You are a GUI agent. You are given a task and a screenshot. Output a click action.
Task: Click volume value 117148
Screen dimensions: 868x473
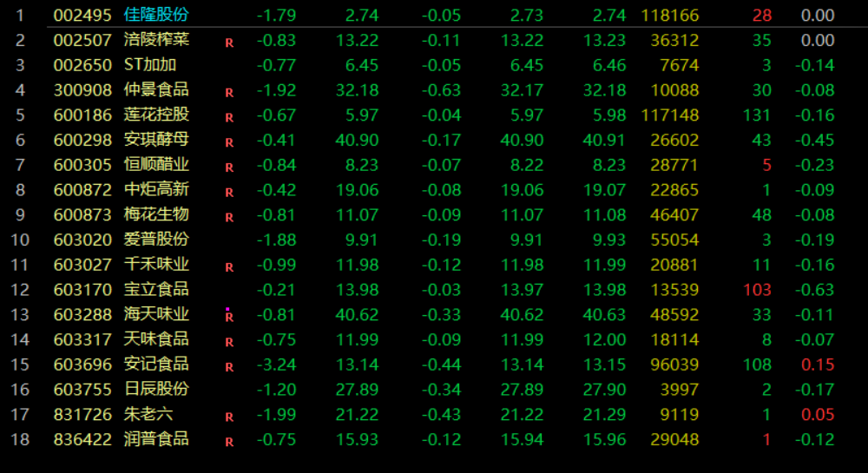670,115
